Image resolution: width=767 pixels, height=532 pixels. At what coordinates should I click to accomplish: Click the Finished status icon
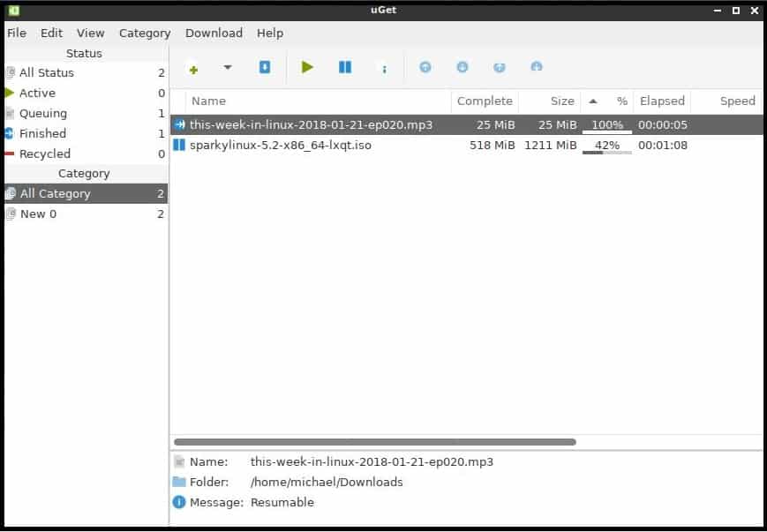[10, 133]
